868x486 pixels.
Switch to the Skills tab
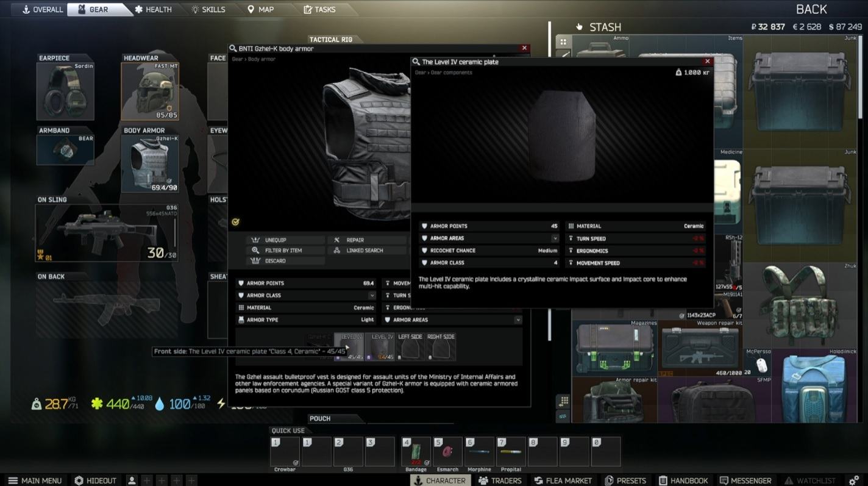tap(208, 9)
